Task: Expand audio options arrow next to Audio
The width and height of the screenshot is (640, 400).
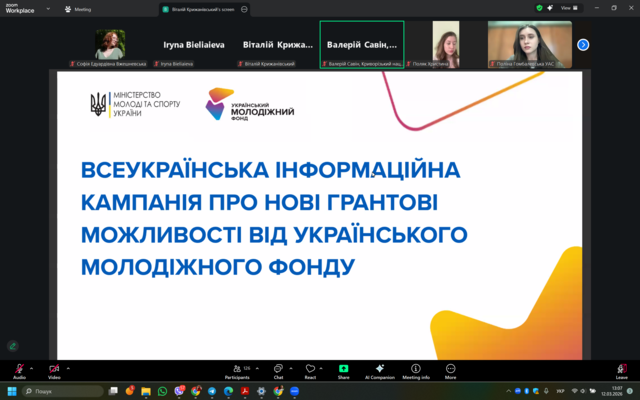Action: pyautogui.click(x=33, y=366)
